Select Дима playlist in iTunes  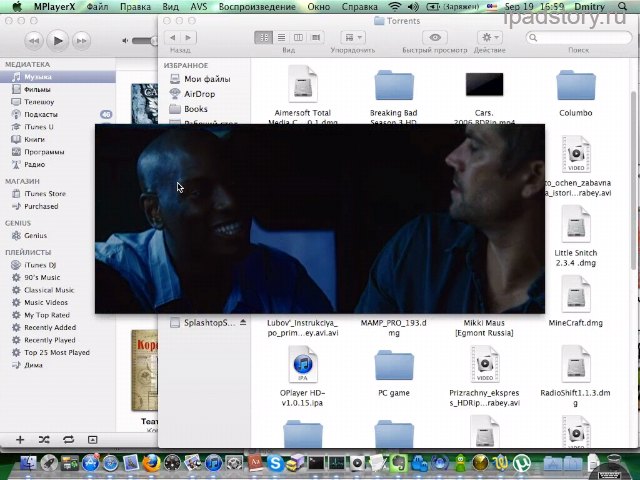tap(33, 365)
